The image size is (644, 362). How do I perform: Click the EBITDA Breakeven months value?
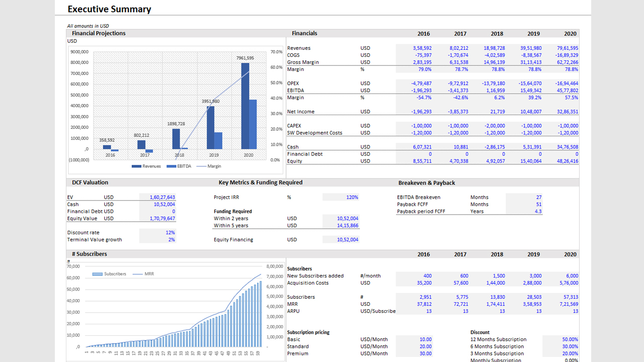524,198
